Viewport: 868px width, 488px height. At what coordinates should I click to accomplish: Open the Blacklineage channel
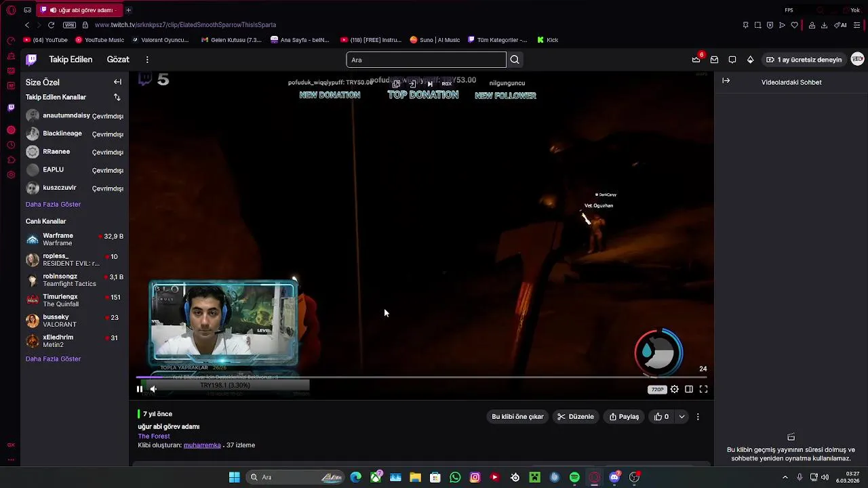pos(75,134)
